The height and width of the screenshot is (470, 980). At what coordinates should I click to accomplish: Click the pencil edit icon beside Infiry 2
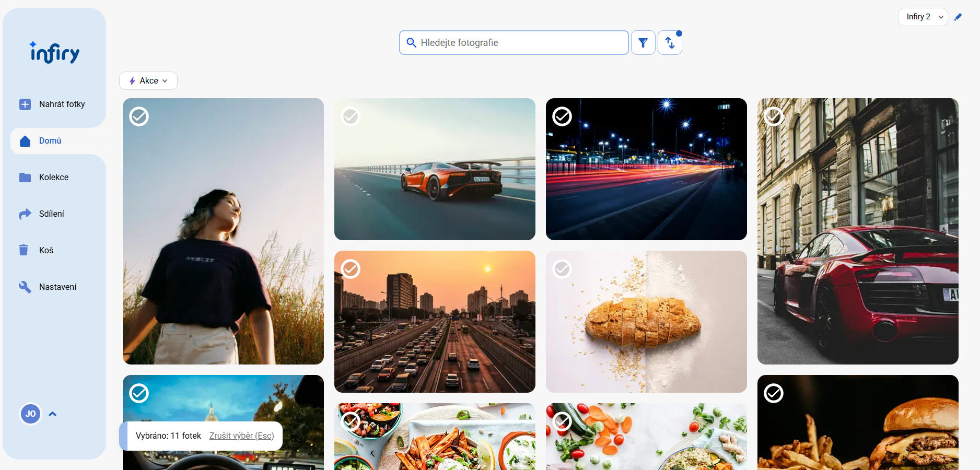[958, 17]
